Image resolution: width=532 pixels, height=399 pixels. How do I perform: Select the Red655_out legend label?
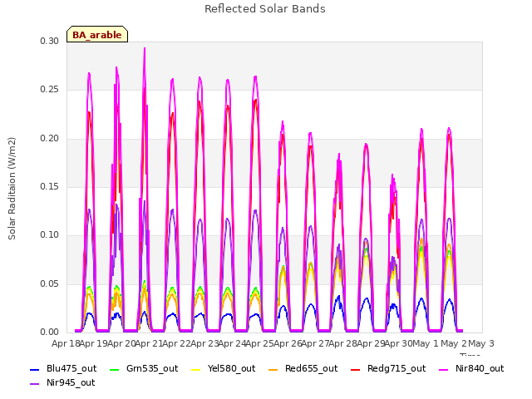coord(311,368)
